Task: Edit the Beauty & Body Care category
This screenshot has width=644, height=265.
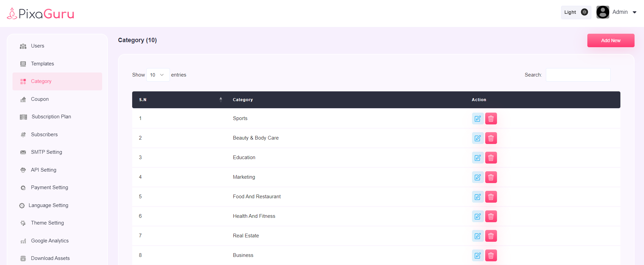Action: tap(478, 138)
